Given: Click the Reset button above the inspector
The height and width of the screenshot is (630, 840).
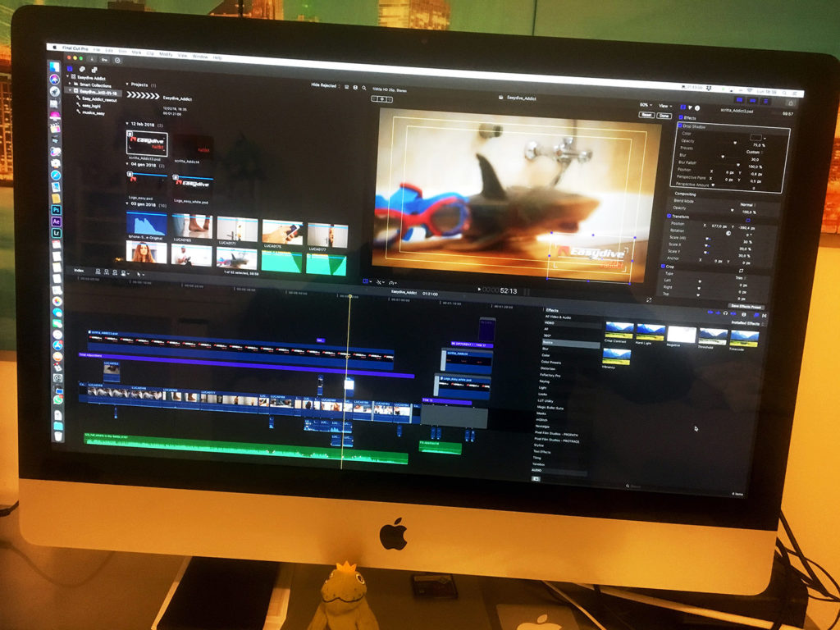Looking at the screenshot, I should (646, 115).
